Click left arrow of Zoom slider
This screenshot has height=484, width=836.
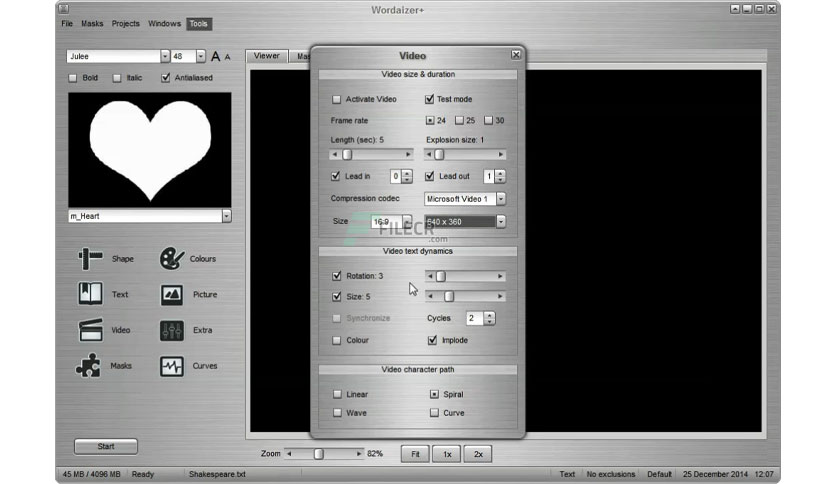289,454
